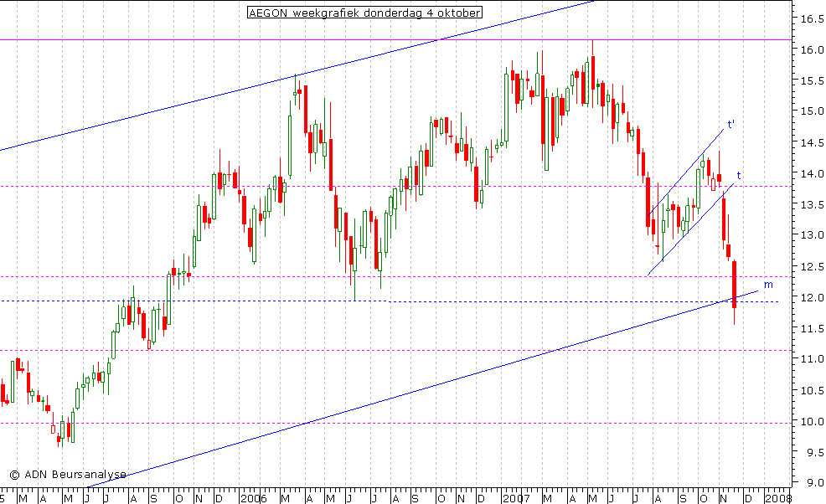Click the m trendline label
The height and width of the screenshot is (504, 826).
point(768,285)
